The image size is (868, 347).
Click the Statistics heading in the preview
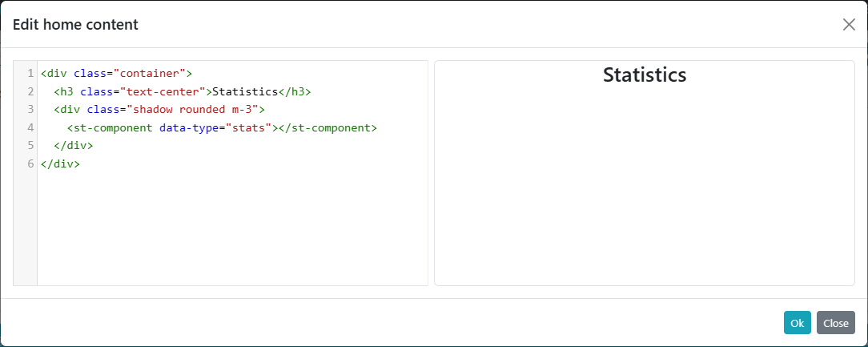pos(645,75)
